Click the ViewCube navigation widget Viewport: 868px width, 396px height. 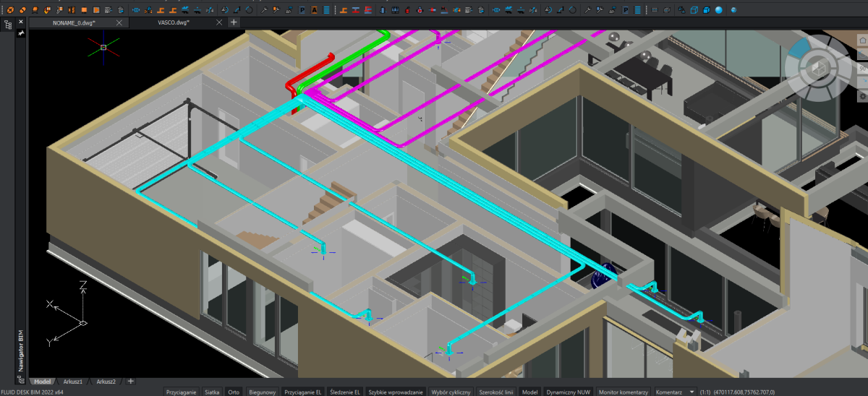819,68
